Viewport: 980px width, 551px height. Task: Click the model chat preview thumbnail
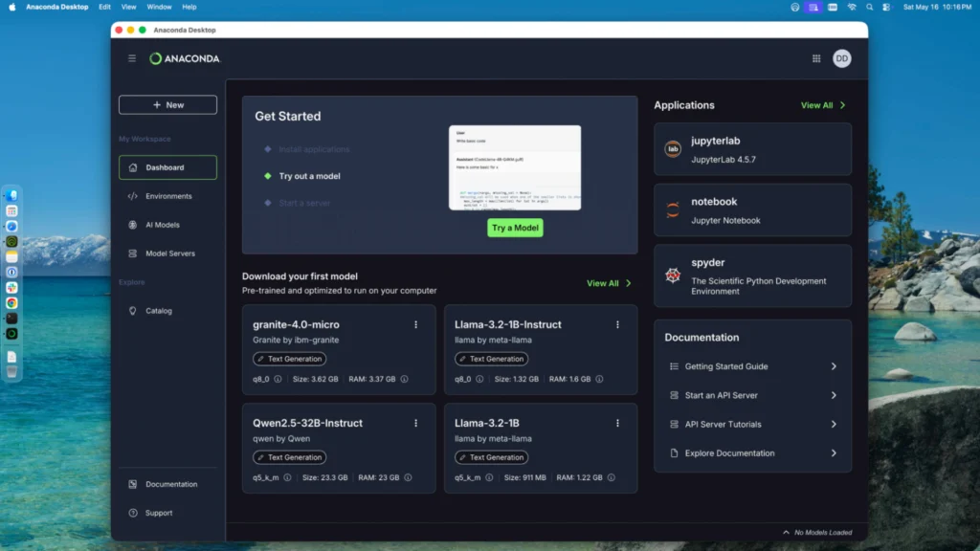[x=514, y=167]
